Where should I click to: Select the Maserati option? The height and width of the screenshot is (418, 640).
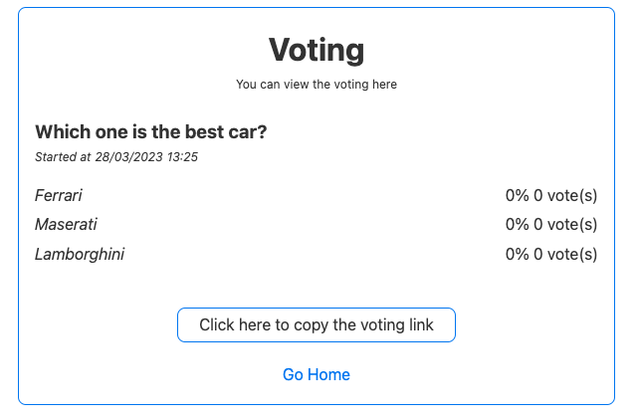point(66,224)
